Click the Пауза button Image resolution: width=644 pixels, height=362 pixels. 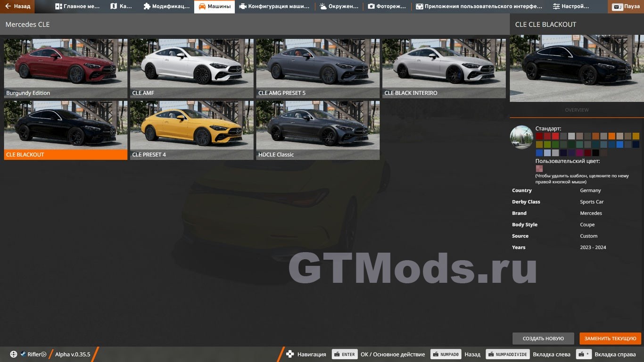[626, 7]
